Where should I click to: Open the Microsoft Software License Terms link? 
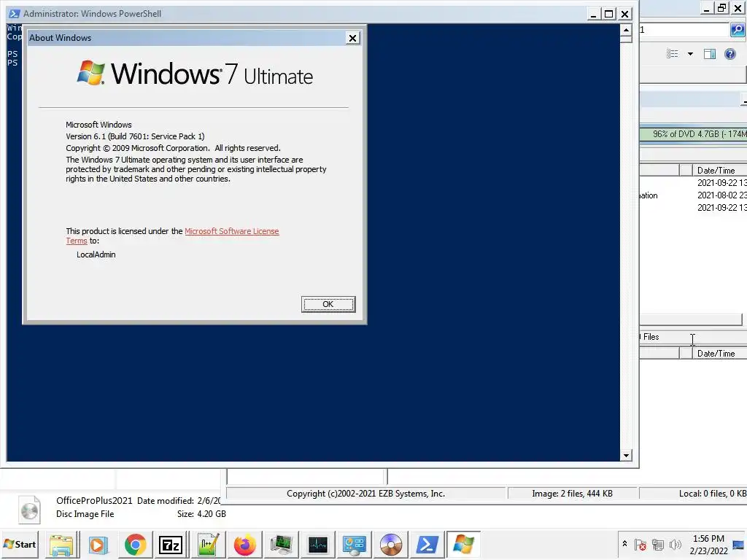(231, 231)
